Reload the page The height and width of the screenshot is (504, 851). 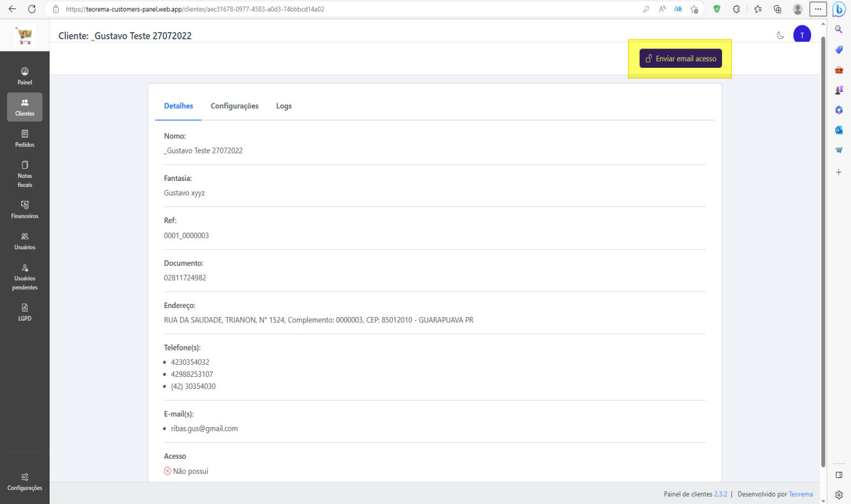click(x=32, y=9)
